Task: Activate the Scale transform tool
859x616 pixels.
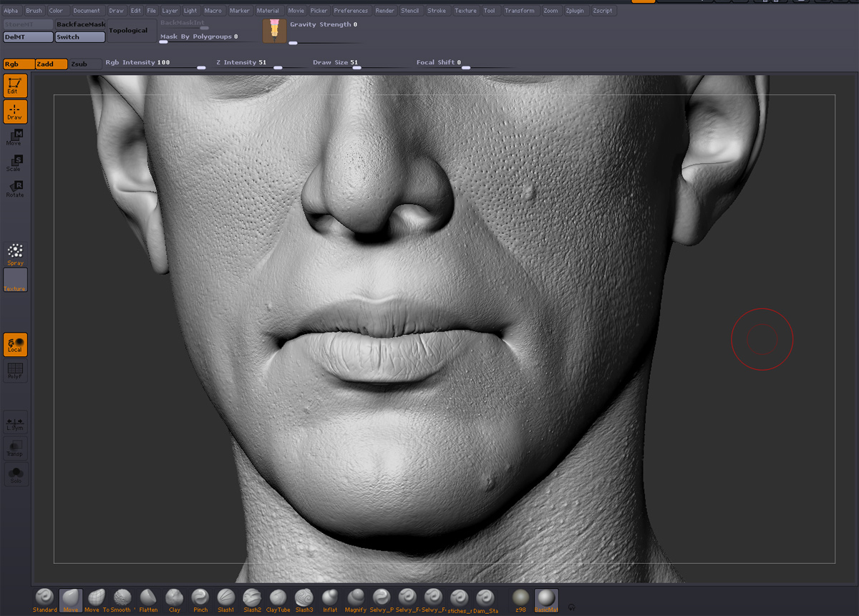Action: (x=15, y=163)
